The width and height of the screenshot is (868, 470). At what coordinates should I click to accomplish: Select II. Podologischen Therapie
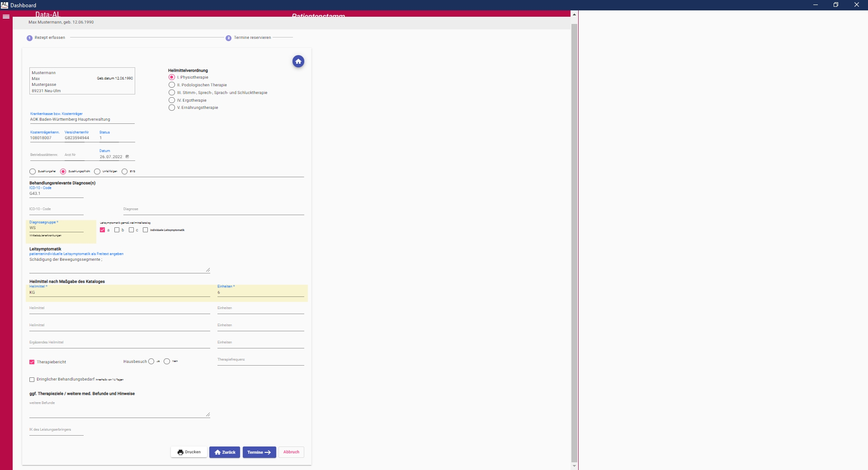(172, 85)
